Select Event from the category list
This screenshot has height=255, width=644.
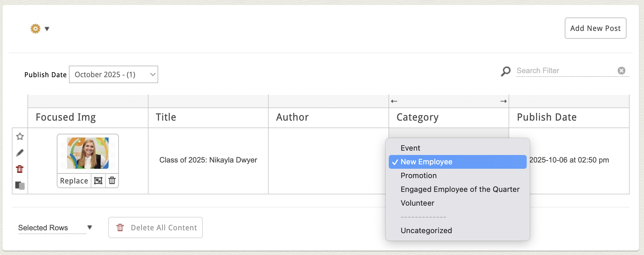pyautogui.click(x=410, y=148)
